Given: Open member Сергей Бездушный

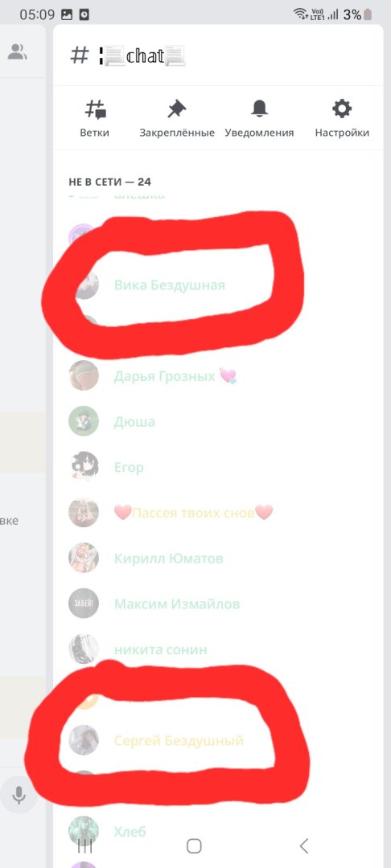Looking at the screenshot, I should [220, 740].
